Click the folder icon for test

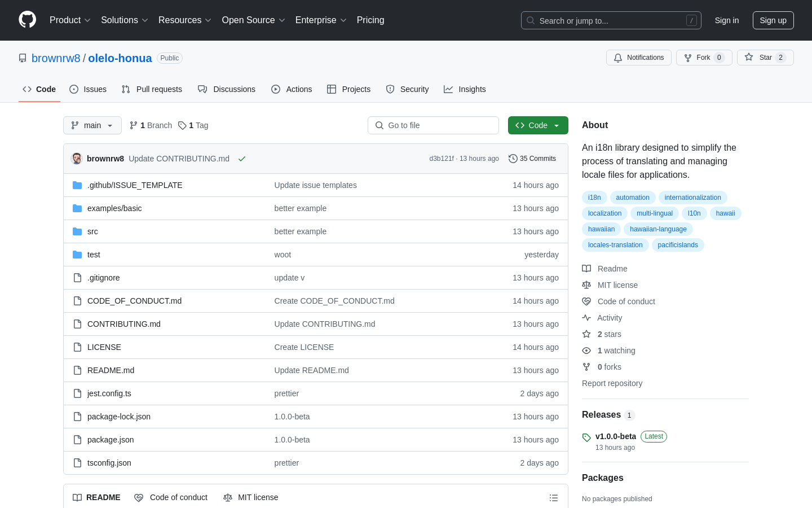pos(77,255)
